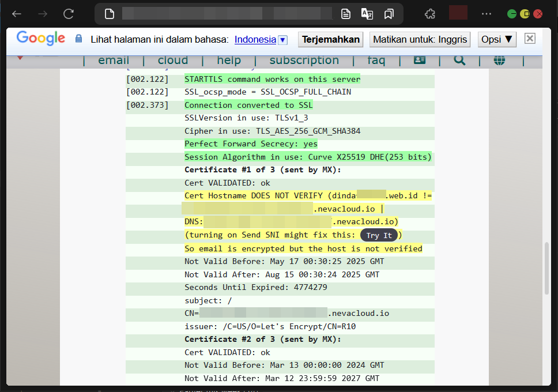
Task: Open the extensions puzzle icon
Action: point(430,14)
